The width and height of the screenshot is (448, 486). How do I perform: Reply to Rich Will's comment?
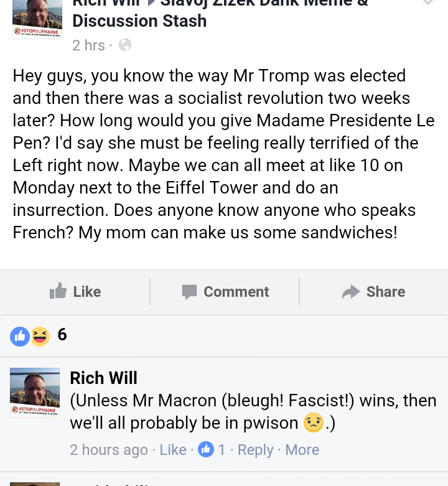[x=255, y=450]
